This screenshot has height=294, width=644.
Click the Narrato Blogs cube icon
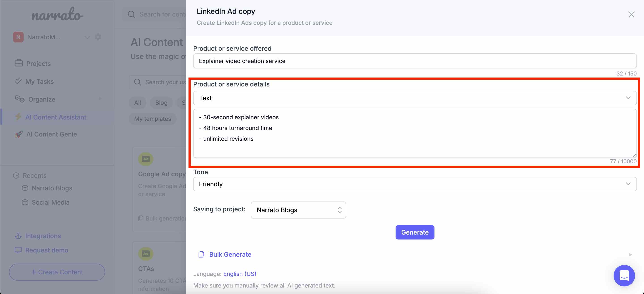(25, 188)
